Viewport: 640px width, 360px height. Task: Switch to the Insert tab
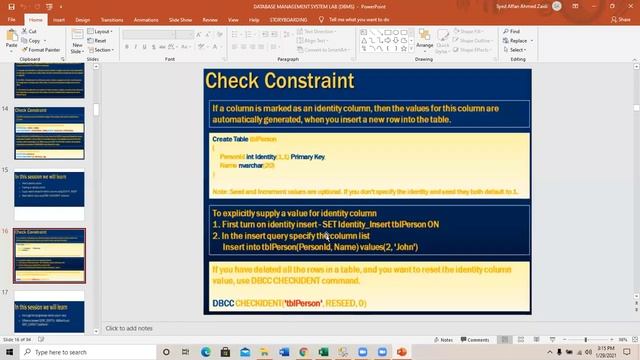tap(59, 20)
